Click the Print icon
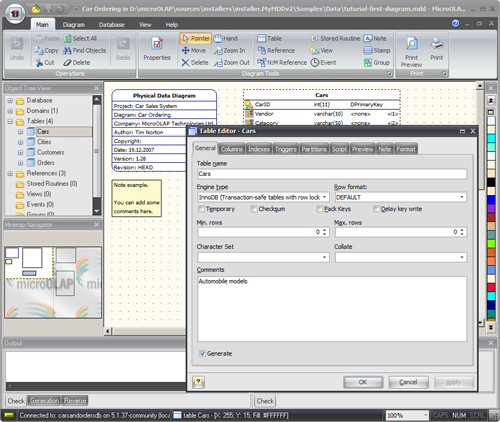The image size is (500, 422). click(437, 49)
